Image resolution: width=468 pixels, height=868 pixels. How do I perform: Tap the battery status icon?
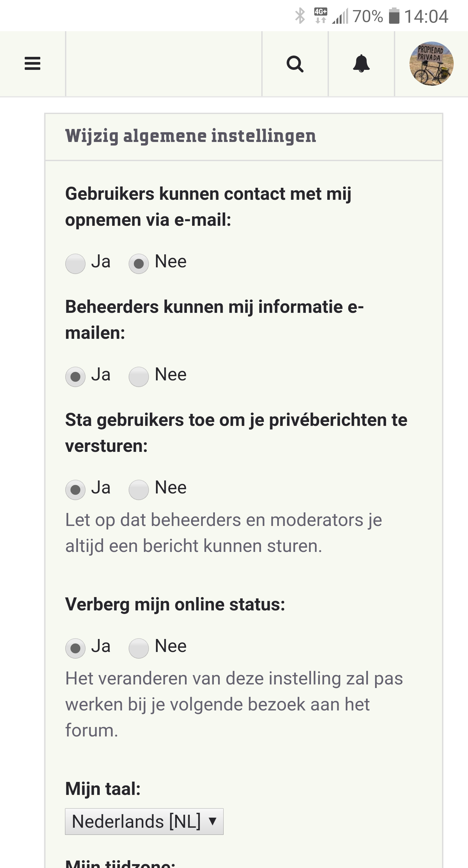[x=394, y=16]
